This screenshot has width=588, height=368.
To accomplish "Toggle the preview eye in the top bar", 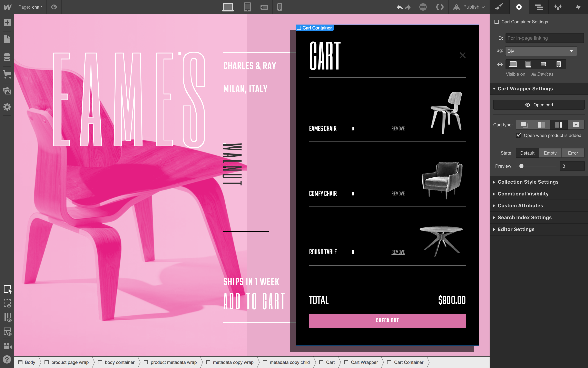I will (x=54, y=7).
